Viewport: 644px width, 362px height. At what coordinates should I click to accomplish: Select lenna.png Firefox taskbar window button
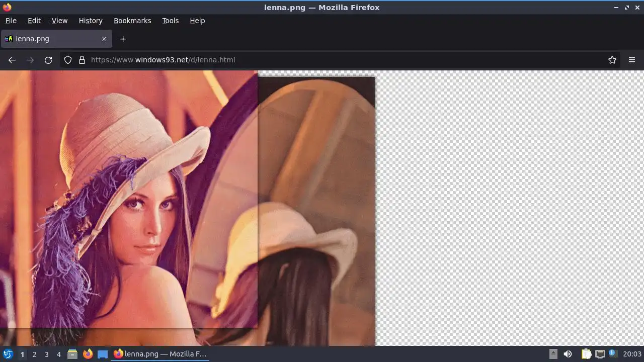pos(161,354)
